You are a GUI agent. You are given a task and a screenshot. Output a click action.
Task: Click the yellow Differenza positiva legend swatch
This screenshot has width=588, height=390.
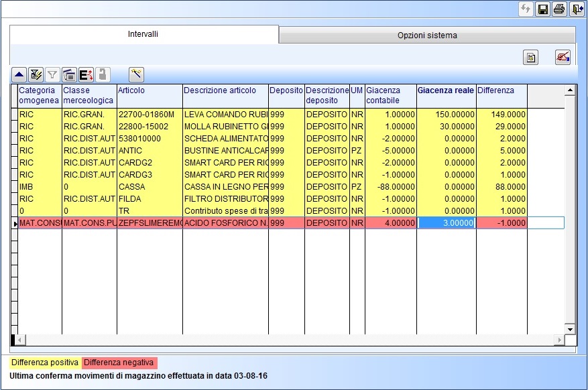(x=45, y=363)
